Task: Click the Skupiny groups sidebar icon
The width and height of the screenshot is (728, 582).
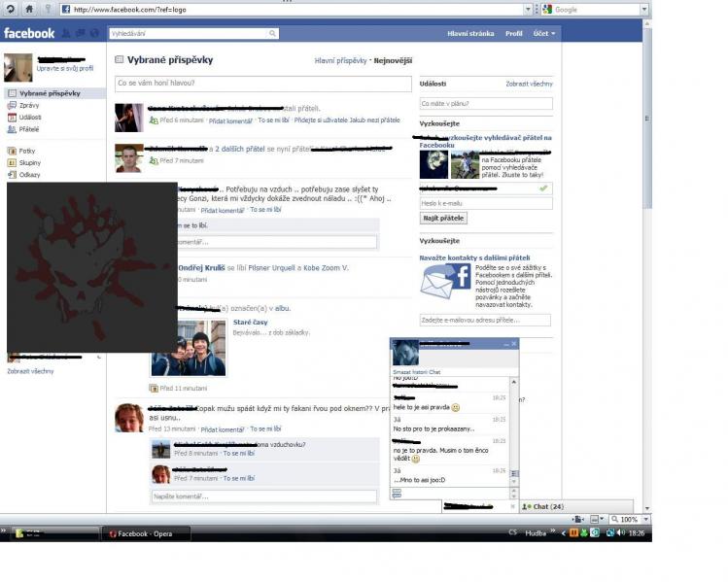Action: 12,163
